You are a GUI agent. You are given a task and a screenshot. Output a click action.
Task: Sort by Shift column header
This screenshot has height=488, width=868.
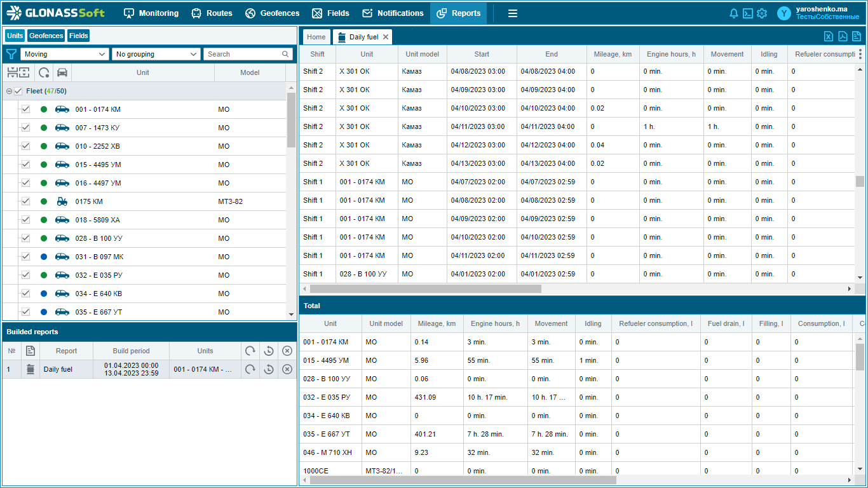(317, 55)
